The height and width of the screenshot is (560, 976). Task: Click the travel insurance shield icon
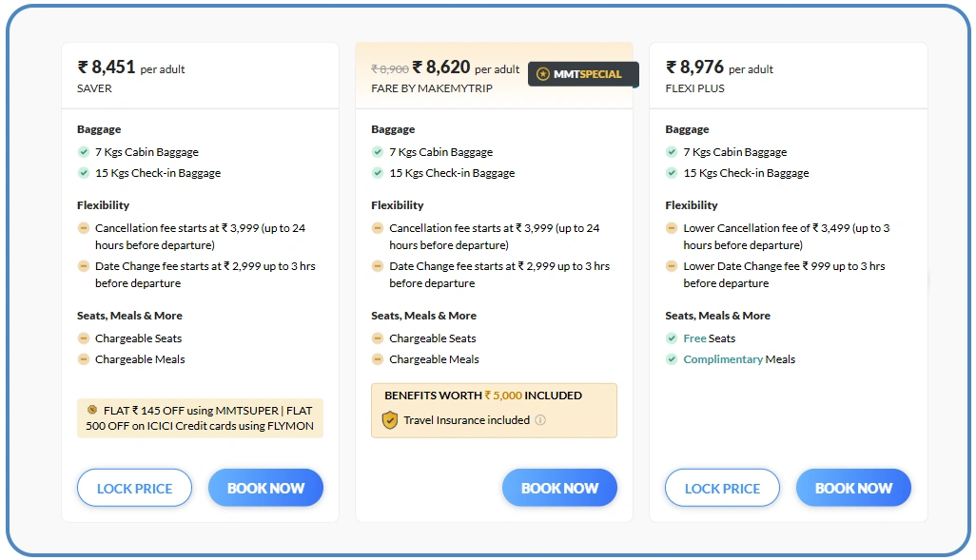click(389, 420)
